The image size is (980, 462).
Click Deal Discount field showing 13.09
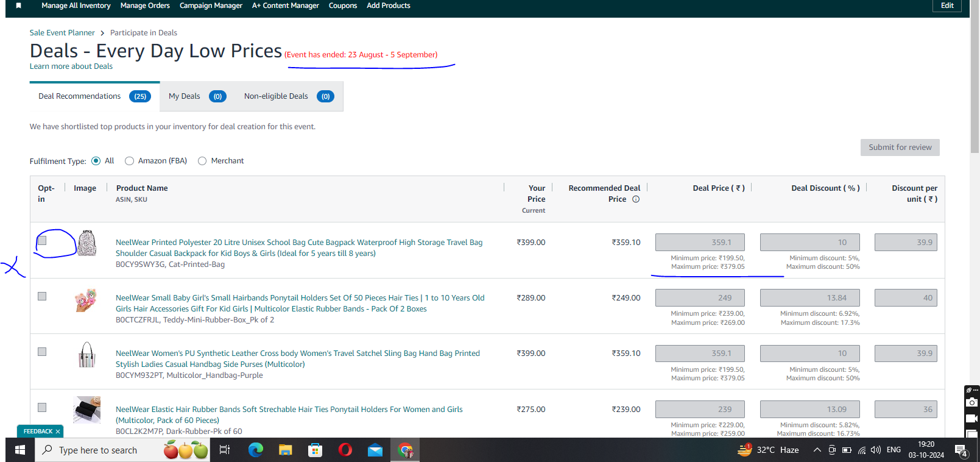(810, 410)
